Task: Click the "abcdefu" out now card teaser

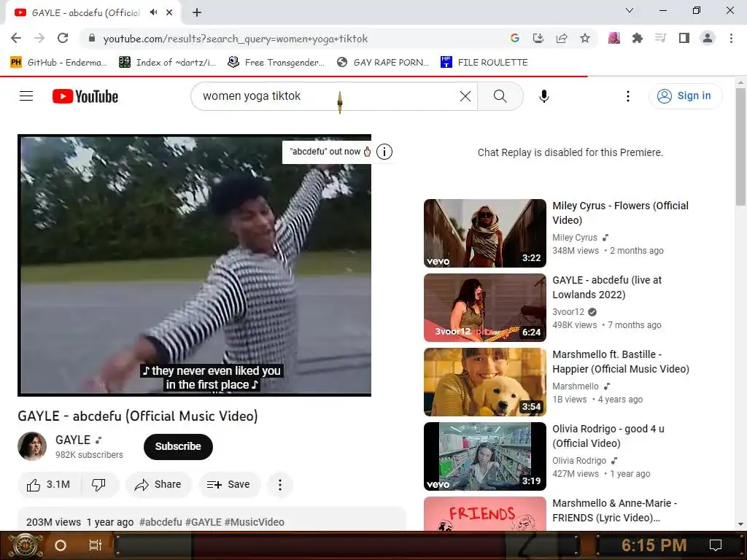Action: click(327, 152)
